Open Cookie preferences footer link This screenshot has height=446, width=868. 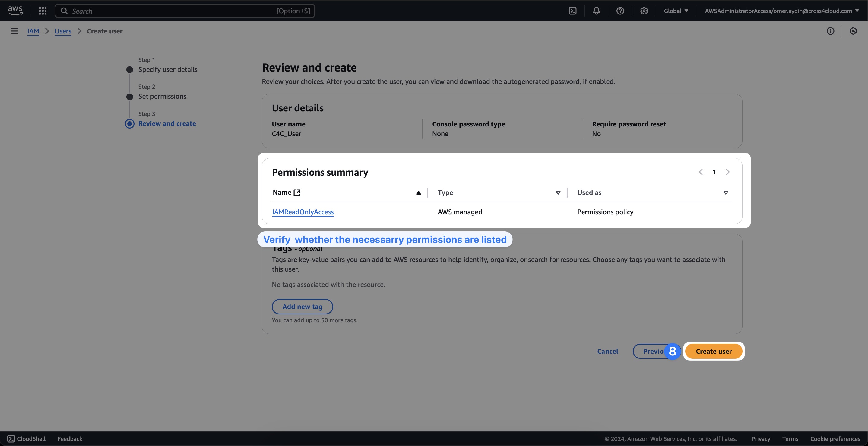835,438
